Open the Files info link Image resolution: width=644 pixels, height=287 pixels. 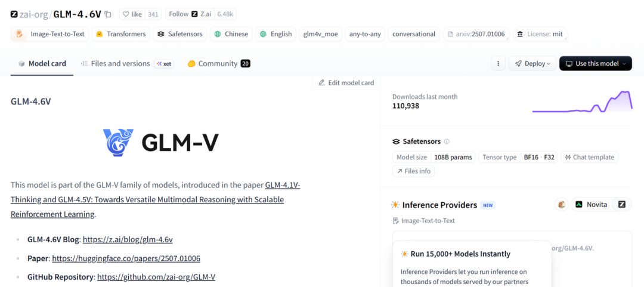click(x=413, y=171)
